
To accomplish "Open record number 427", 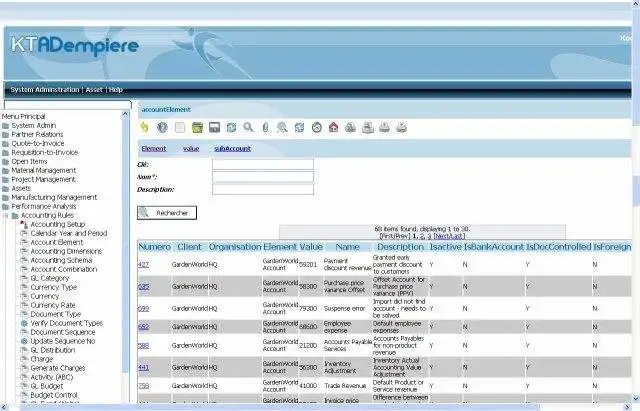I will pos(143,264).
